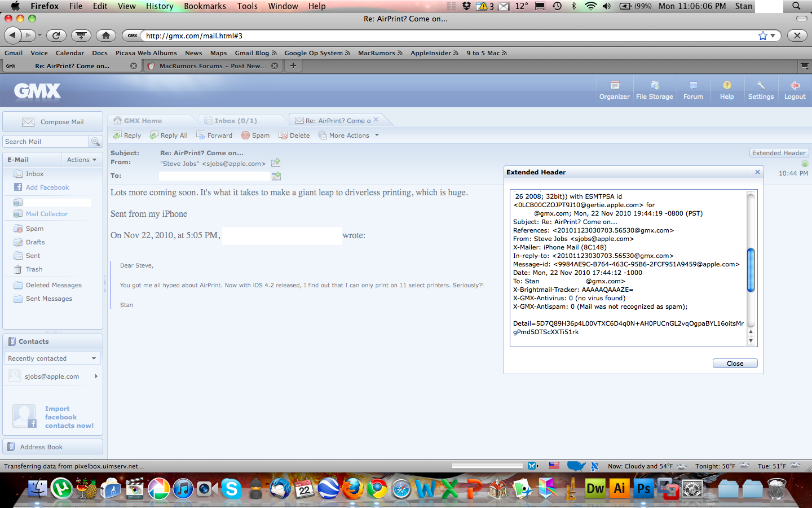Viewport: 812px width, 508px height.
Task: Click the Extended Header button
Action: point(779,153)
